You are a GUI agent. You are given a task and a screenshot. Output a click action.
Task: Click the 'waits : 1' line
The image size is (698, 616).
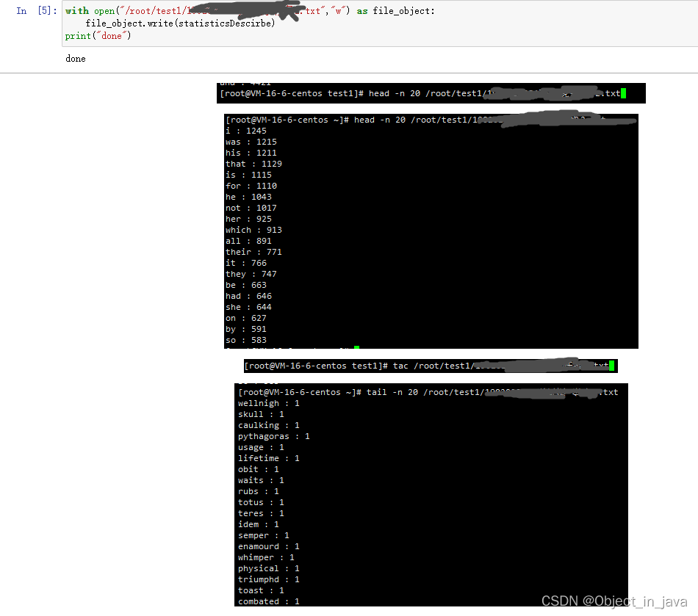tap(261, 480)
